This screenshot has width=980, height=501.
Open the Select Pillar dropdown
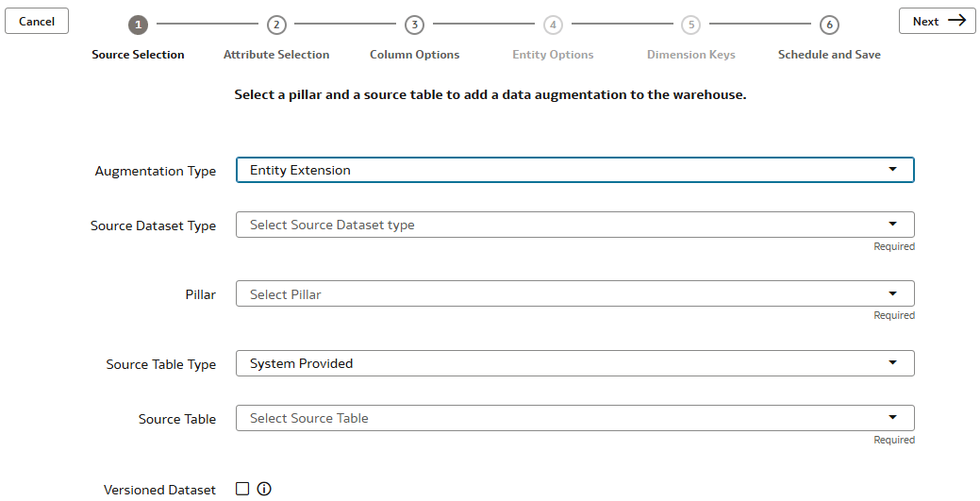click(573, 294)
